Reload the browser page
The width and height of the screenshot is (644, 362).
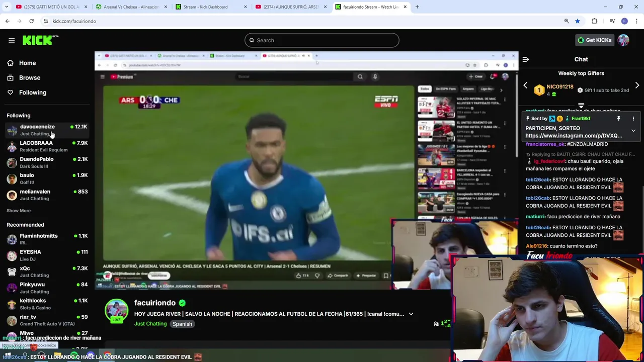(32, 21)
